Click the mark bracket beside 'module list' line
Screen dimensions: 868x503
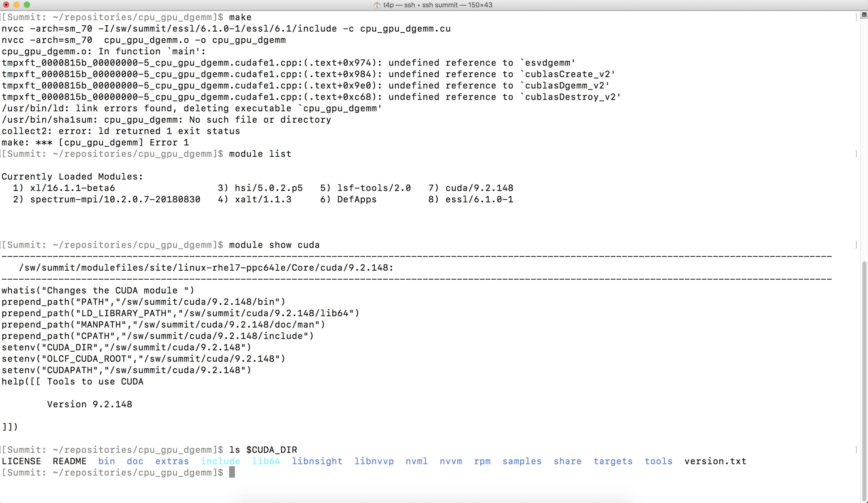(856, 154)
